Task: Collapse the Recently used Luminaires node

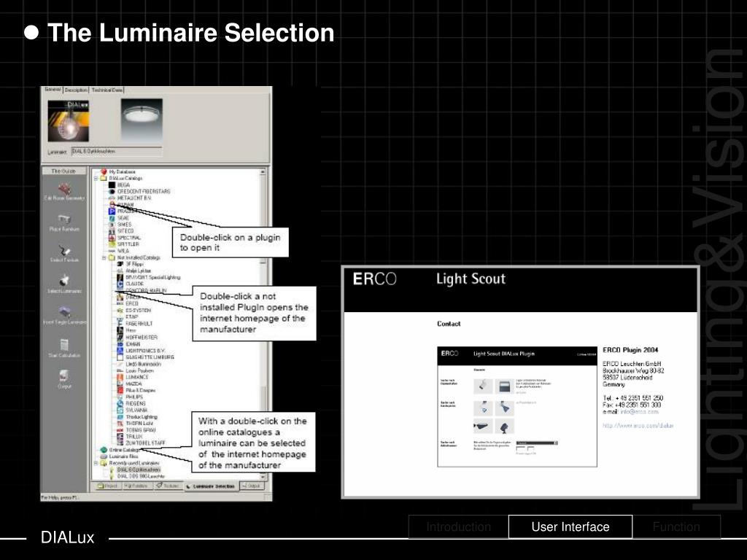Action: (x=96, y=463)
